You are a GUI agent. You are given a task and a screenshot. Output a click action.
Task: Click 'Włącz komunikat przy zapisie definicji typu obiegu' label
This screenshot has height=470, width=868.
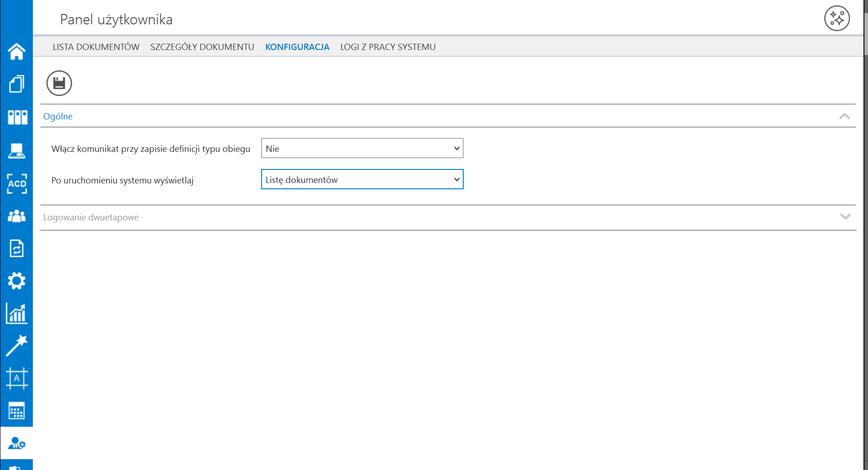pos(151,149)
